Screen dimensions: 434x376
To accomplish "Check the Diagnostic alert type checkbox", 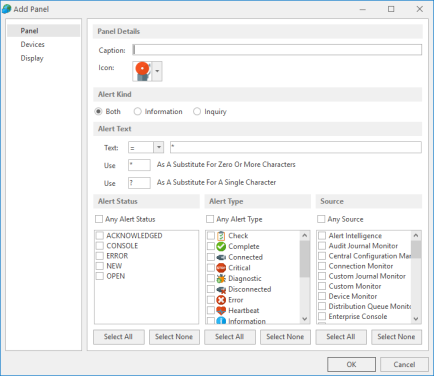I will pyautogui.click(x=211, y=278).
